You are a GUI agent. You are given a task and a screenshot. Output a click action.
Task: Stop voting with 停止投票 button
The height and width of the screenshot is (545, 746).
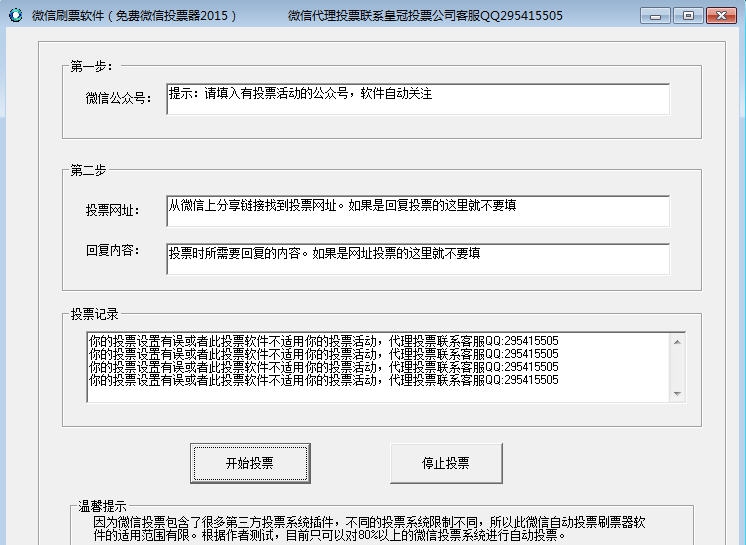tap(446, 463)
